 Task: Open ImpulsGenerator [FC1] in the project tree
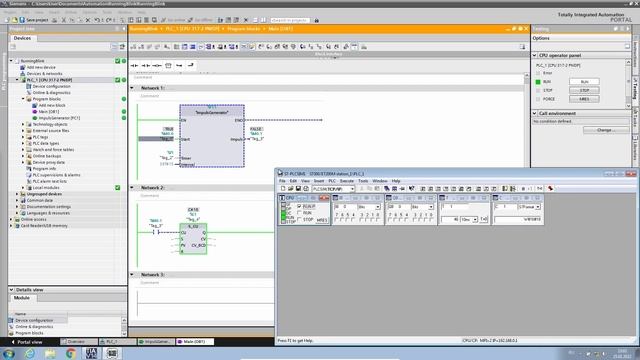(59, 118)
